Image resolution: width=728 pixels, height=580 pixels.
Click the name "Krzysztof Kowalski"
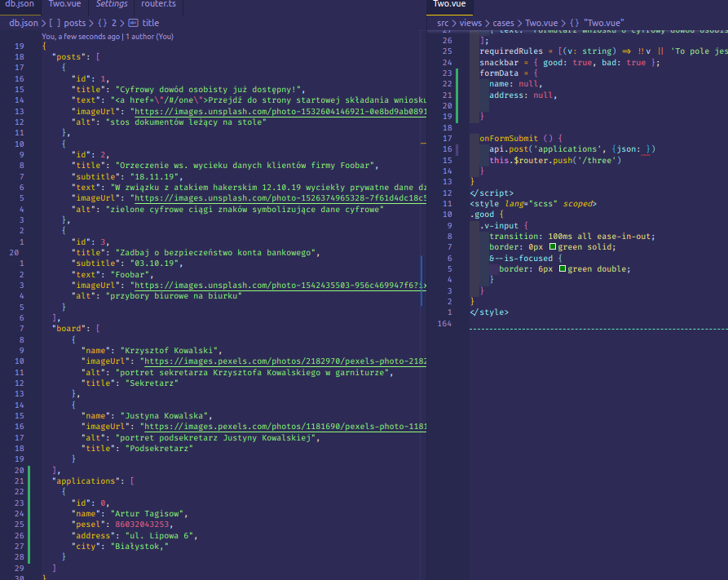point(169,351)
